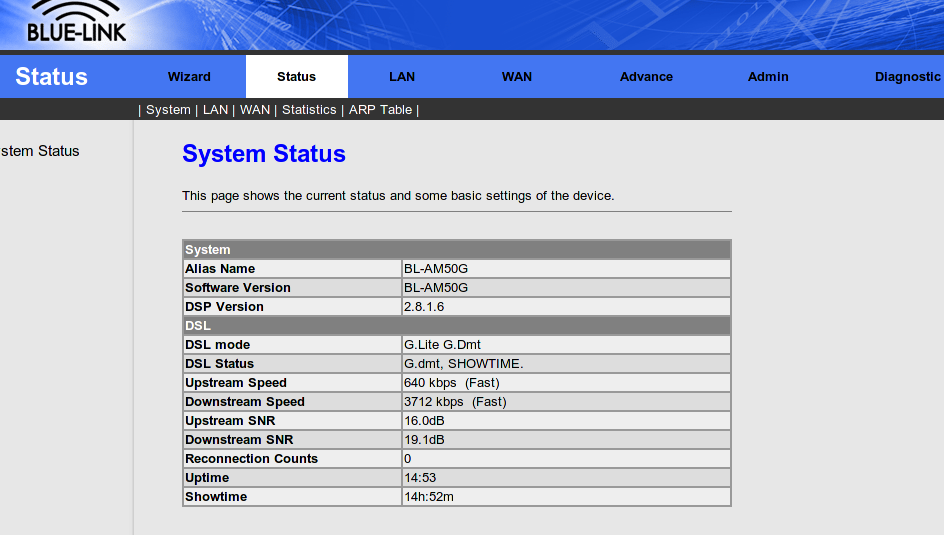This screenshot has width=944, height=535.
Task: Click the value G.Lite G.Dmt
Action: pos(442,345)
